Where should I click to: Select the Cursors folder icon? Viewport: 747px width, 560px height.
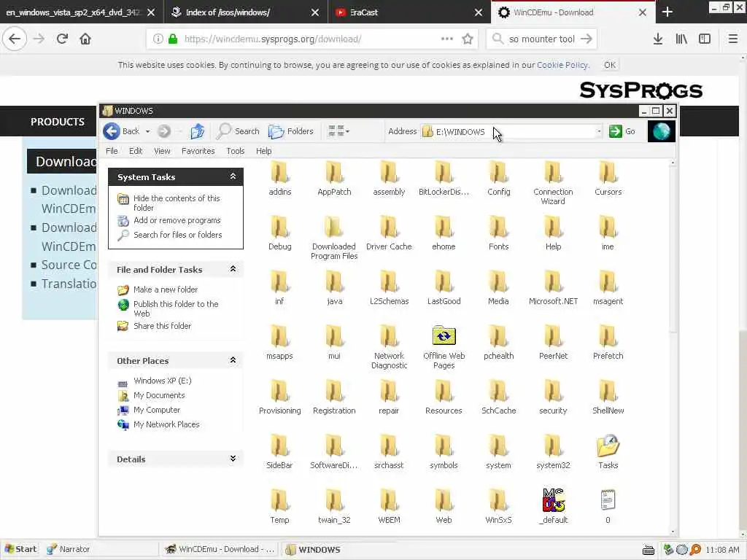(x=608, y=173)
